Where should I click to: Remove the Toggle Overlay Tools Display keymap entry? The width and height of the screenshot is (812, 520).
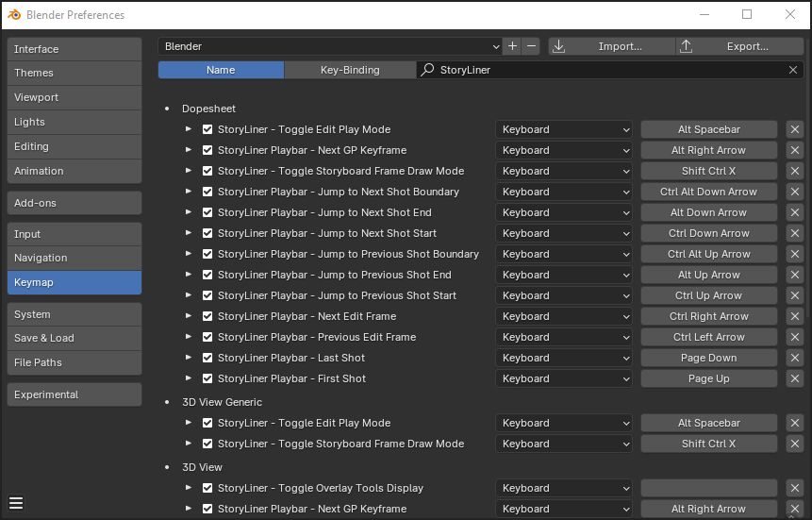pos(794,488)
